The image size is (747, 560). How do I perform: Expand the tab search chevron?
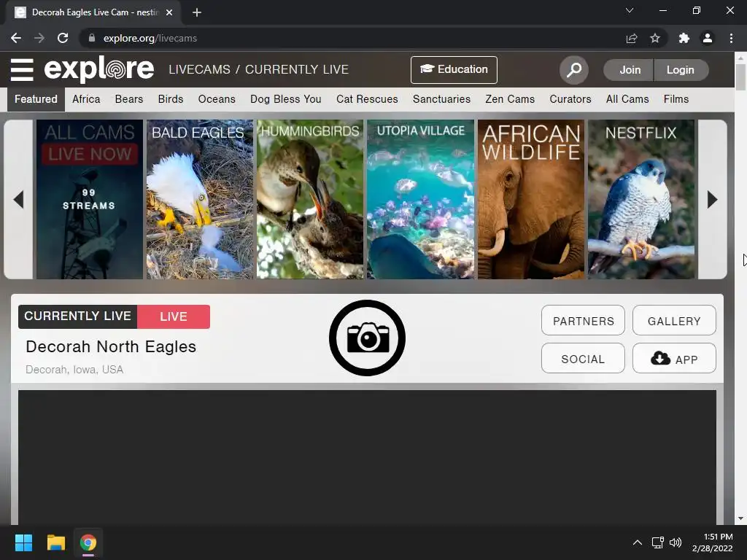pos(630,10)
